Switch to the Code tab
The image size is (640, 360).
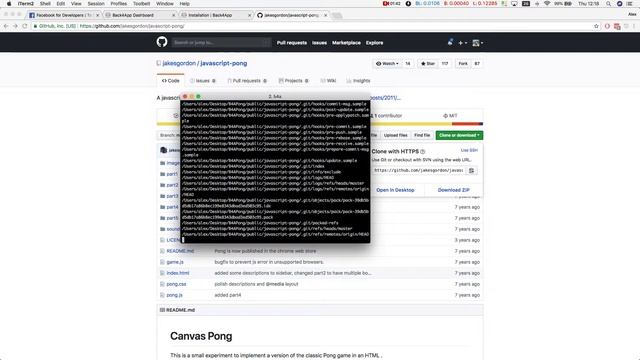coord(171,81)
